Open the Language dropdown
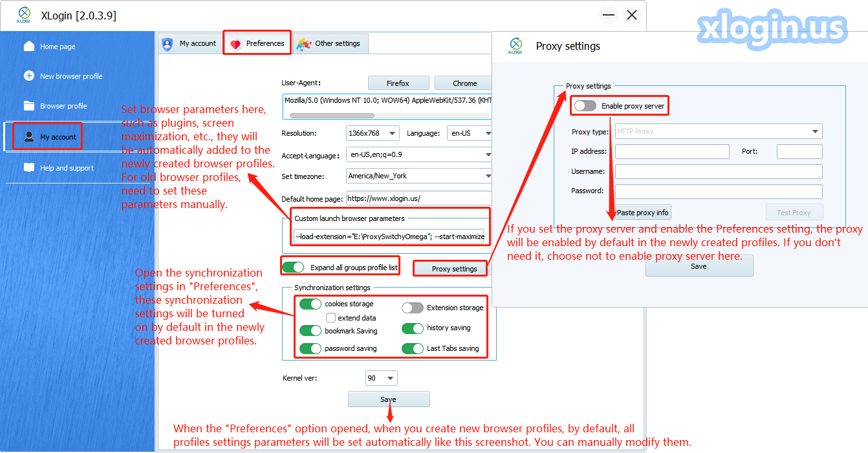Image resolution: width=868 pixels, height=453 pixels. click(x=470, y=133)
